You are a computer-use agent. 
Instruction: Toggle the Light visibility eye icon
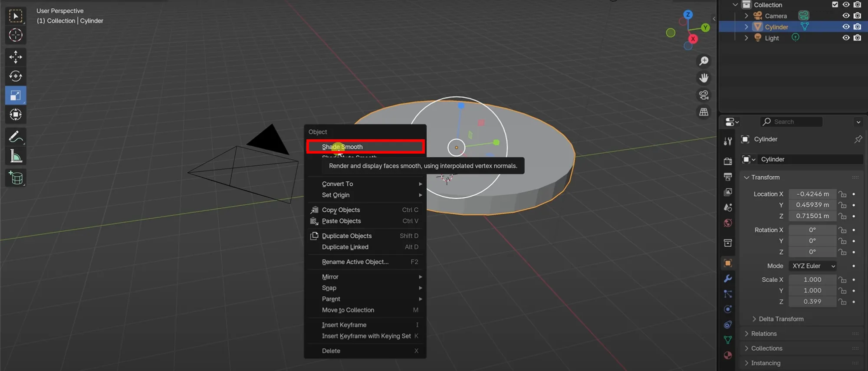click(846, 38)
